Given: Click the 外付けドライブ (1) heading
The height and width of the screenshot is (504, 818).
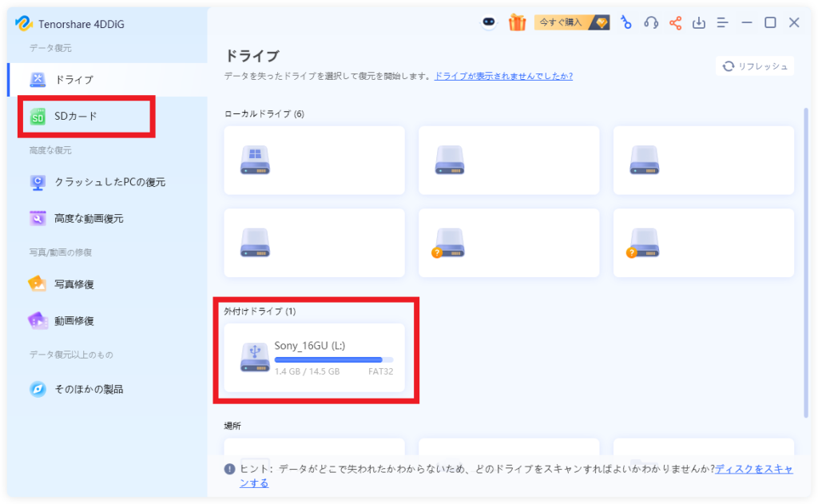Looking at the screenshot, I should point(260,312).
